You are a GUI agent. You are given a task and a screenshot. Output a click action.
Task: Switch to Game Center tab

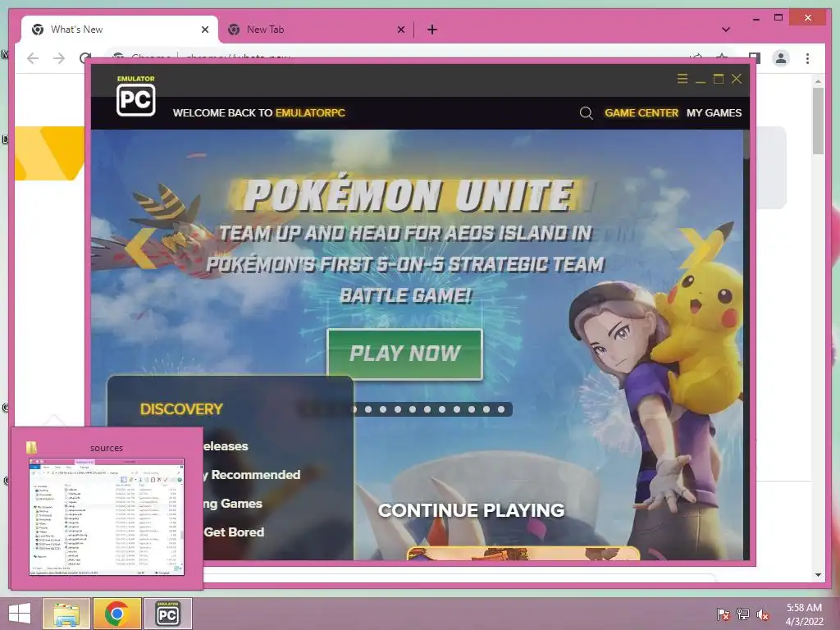tap(641, 113)
